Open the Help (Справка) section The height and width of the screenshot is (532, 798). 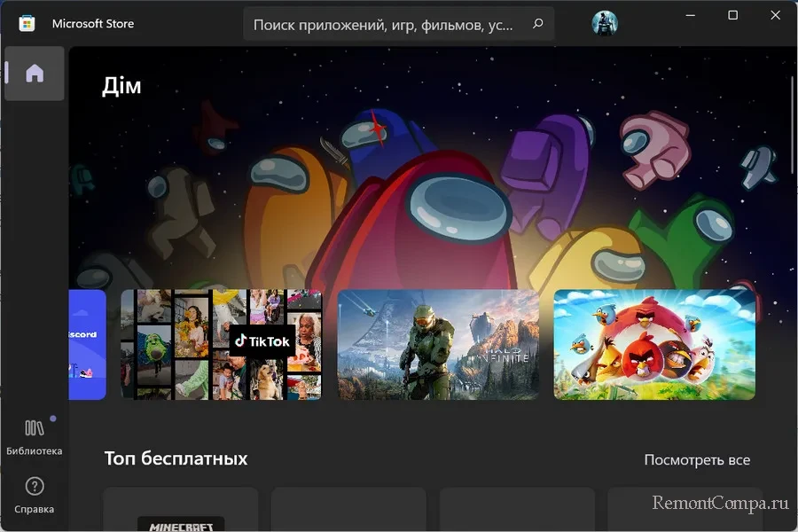point(35,495)
